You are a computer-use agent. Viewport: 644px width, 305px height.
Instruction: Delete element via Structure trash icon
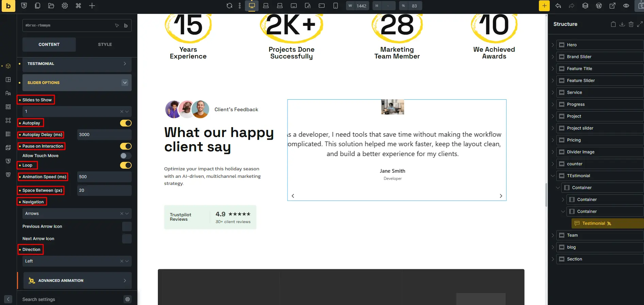tap(631, 24)
